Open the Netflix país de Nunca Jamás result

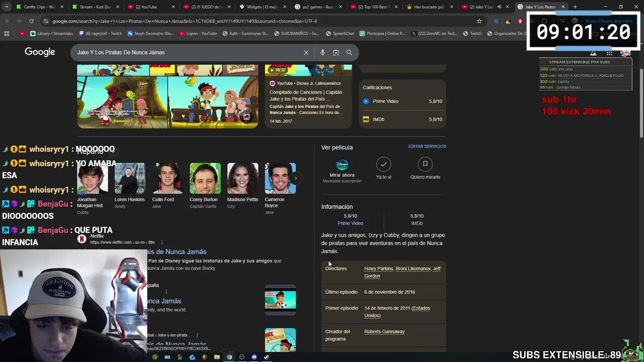click(x=177, y=251)
